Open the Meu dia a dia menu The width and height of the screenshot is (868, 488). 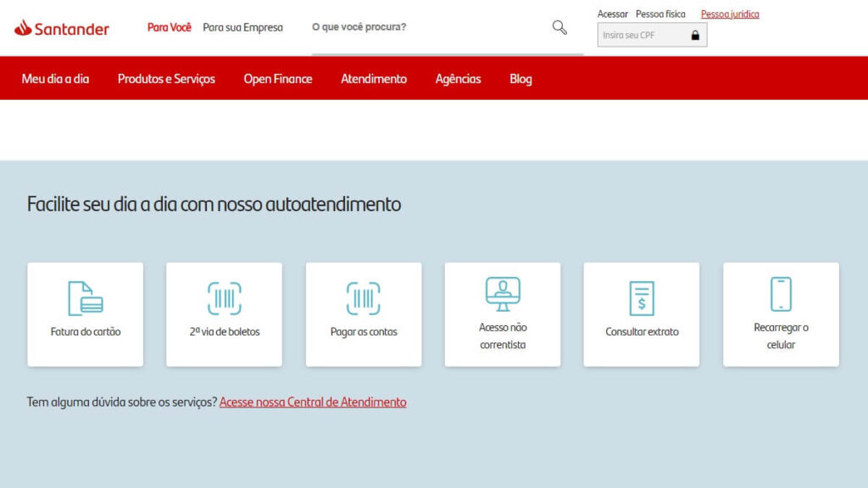[55, 79]
